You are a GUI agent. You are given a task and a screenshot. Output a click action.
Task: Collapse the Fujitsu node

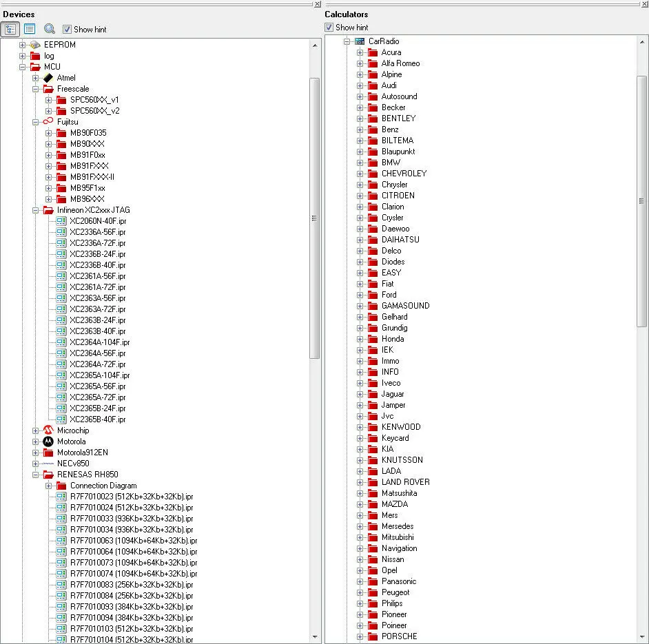(35, 122)
